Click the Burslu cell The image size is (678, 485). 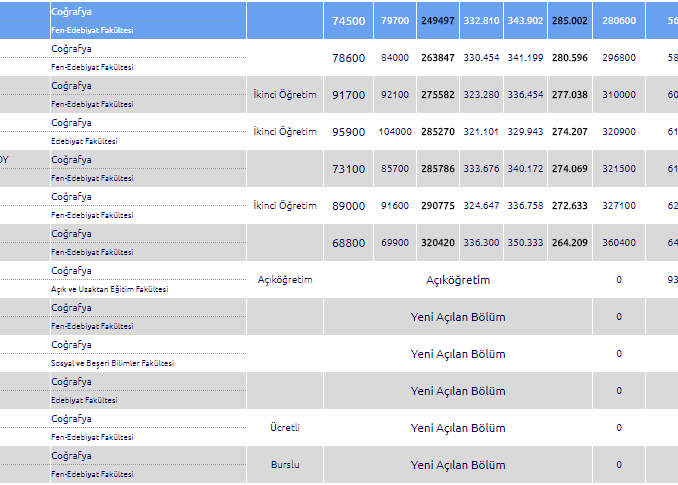tap(285, 464)
